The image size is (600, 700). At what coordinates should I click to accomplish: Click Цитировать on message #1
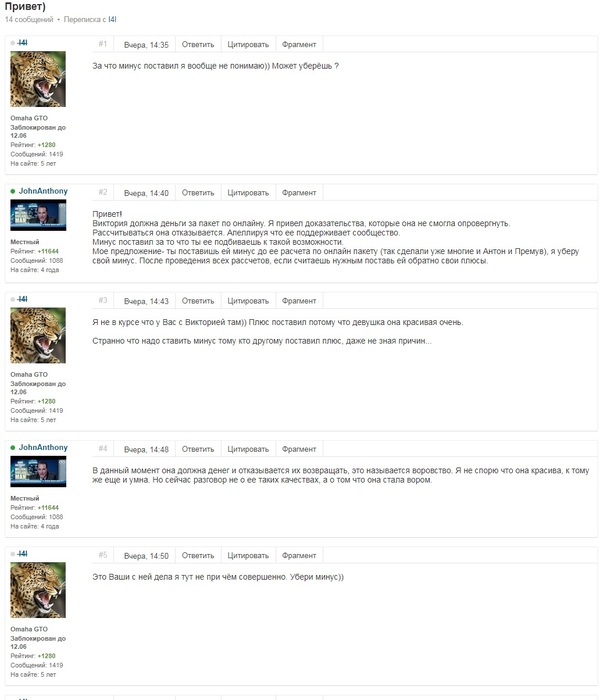tap(248, 45)
